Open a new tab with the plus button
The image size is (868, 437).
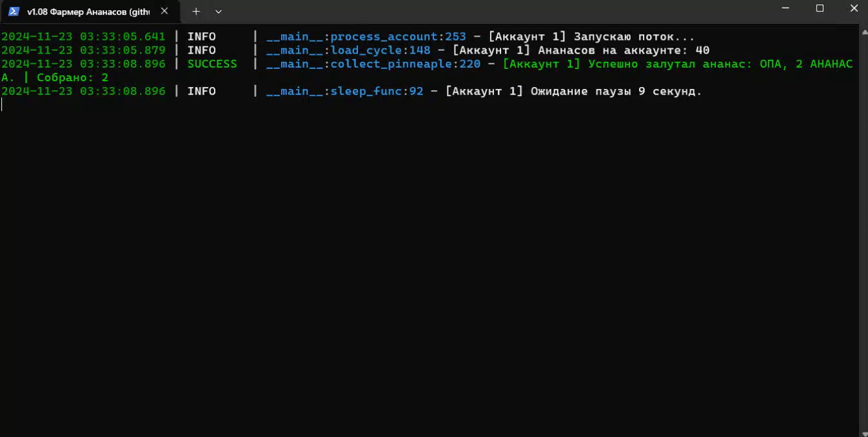point(196,12)
